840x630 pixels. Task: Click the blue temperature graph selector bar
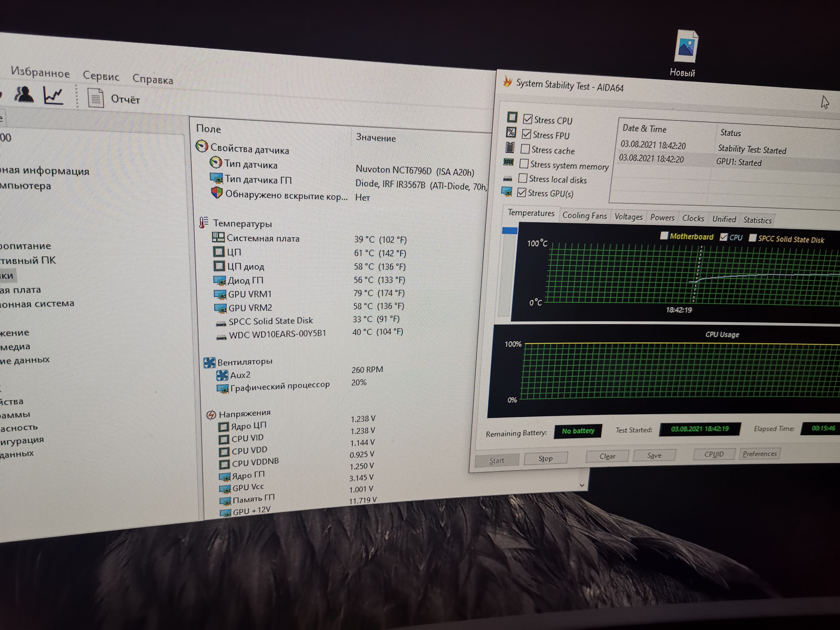tap(510, 231)
